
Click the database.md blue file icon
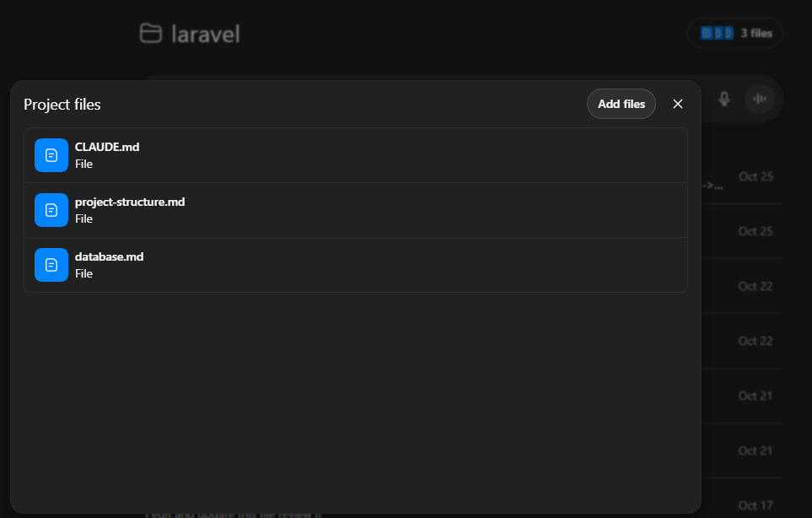point(51,265)
